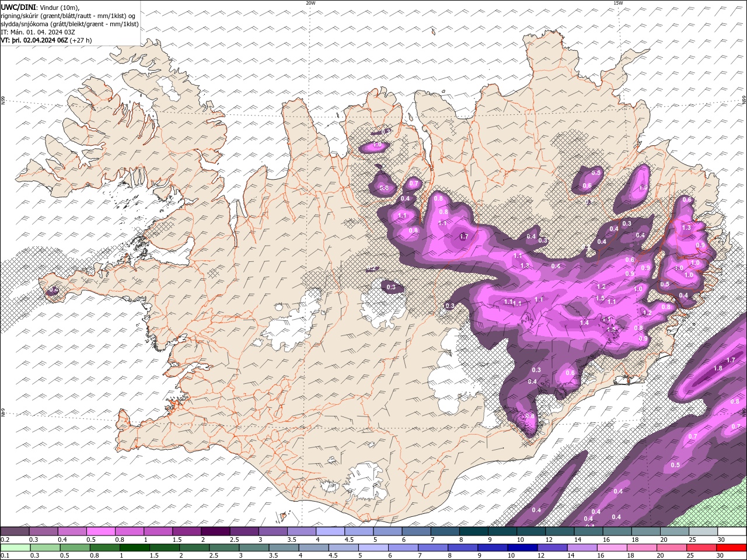Click the 0.5–0.8 bright pink snow legend swatch

point(101,531)
